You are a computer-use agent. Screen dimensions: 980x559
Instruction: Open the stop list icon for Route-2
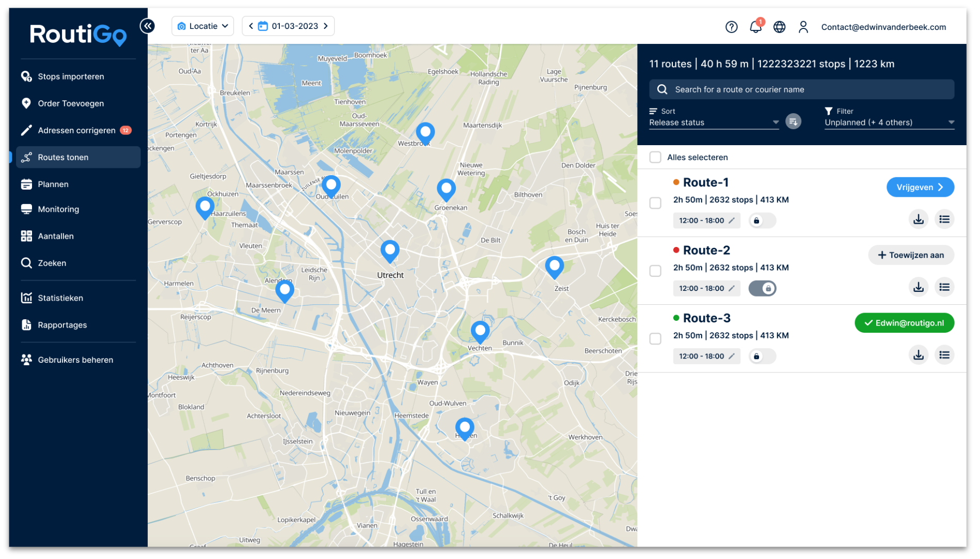tap(944, 287)
